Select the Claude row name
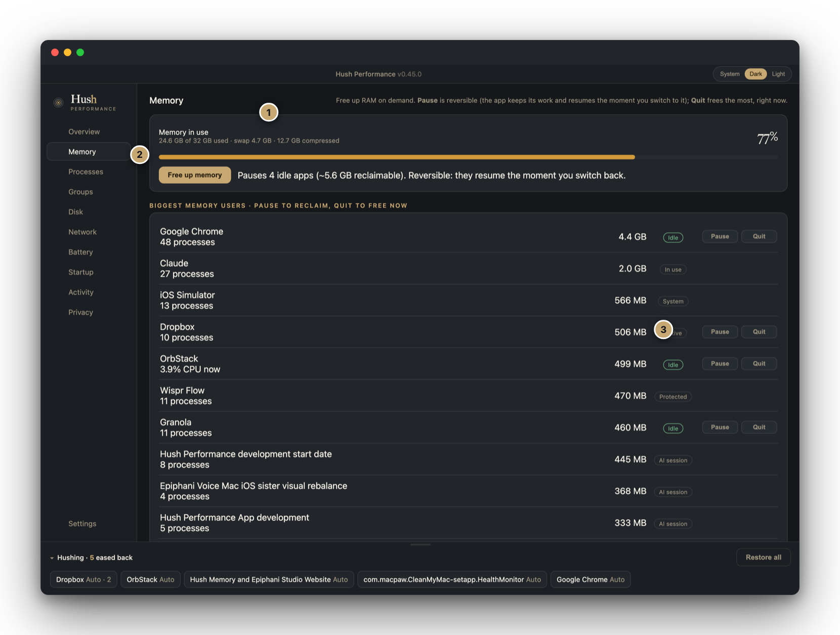Screen dimensions: 840x635 click(174, 263)
